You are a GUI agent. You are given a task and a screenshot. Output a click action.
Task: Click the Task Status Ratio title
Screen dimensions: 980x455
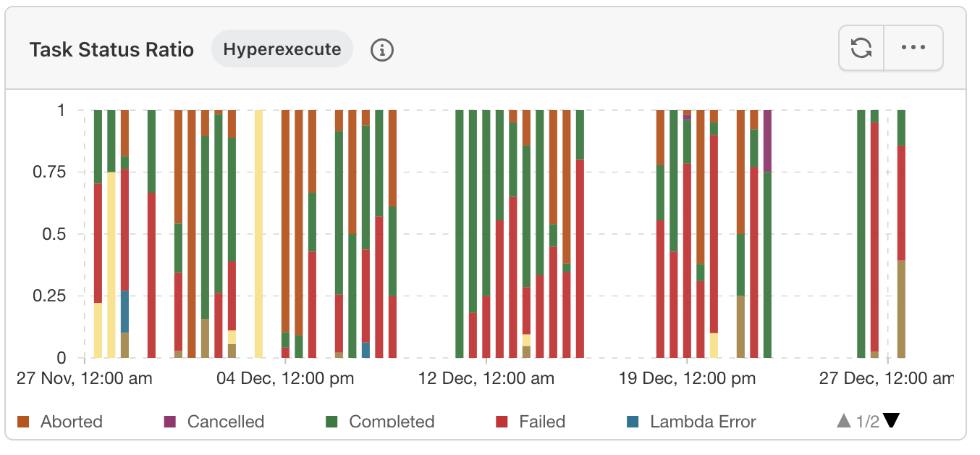click(x=111, y=49)
